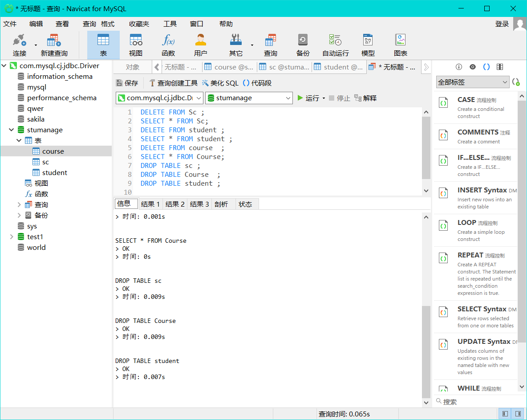Open the 自动运行 automation toolbar button

(336, 45)
